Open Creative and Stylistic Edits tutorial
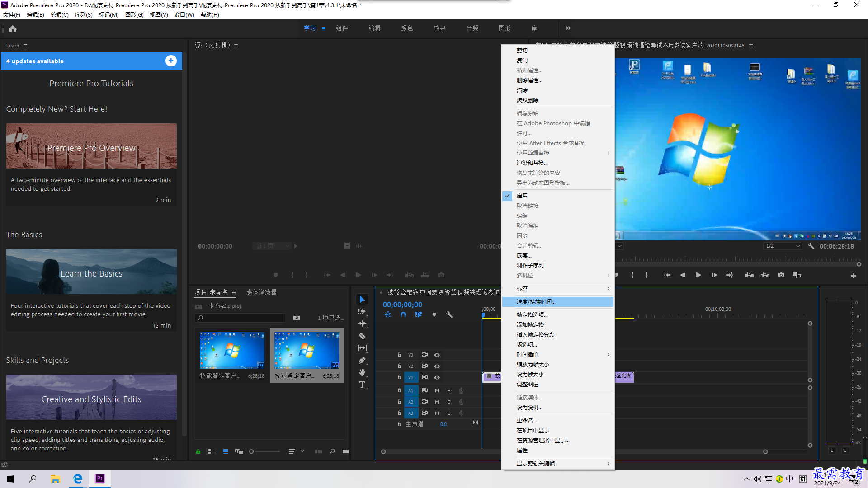Viewport: 868px width, 488px height. coord(91,397)
